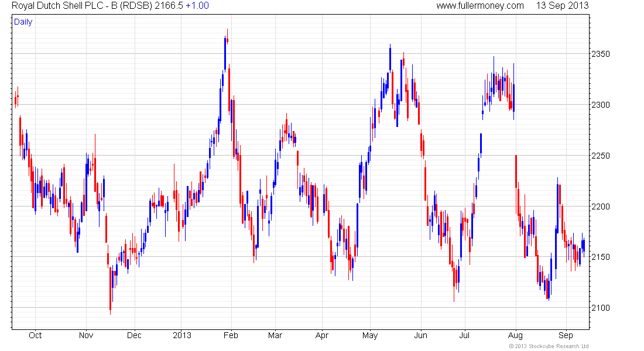Viewport: 644px width, 351px height.
Task: Click the '2013' year axis label
Action: coord(182,335)
